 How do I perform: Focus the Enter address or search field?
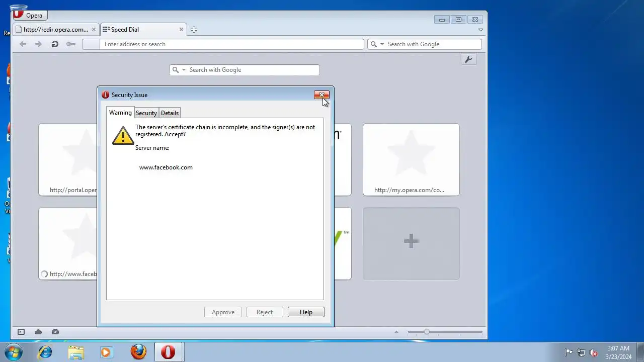(231, 44)
